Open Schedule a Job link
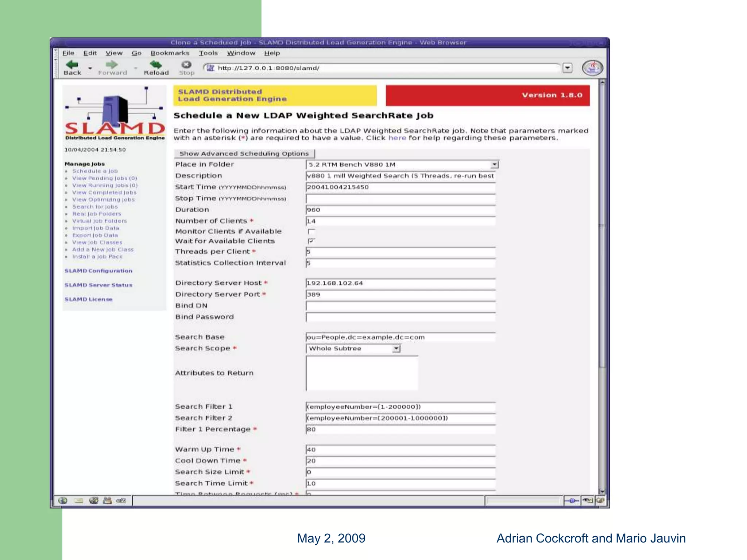 (x=95, y=171)
